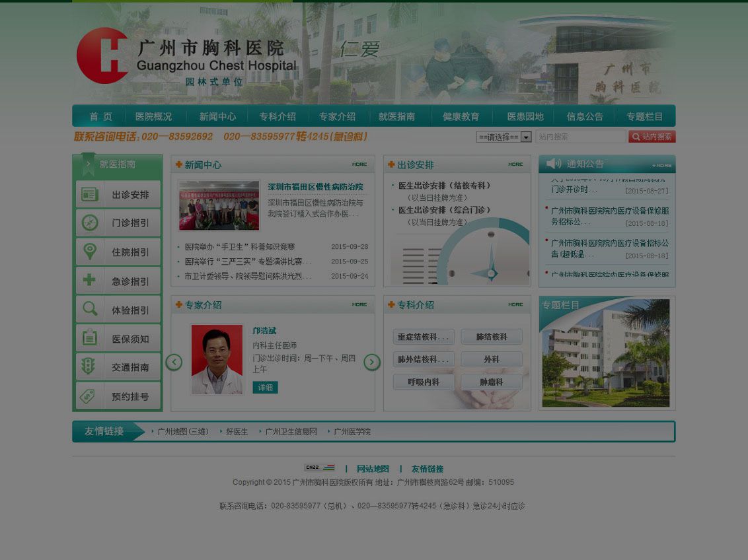This screenshot has height=560, width=748.
Task: Select the 外科 department button
Action: pyautogui.click(x=492, y=359)
